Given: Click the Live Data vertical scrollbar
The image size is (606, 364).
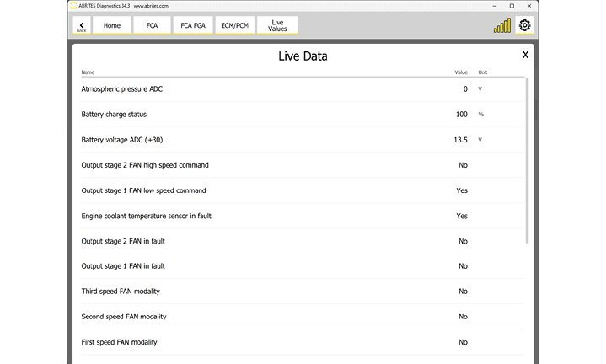Looking at the screenshot, I should 528,160.
